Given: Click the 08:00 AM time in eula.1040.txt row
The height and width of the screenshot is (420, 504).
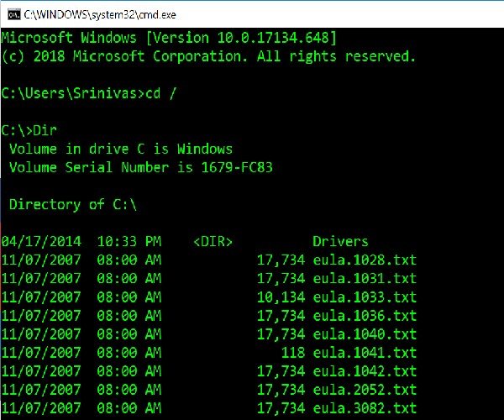Looking at the screenshot, I should [129, 334].
